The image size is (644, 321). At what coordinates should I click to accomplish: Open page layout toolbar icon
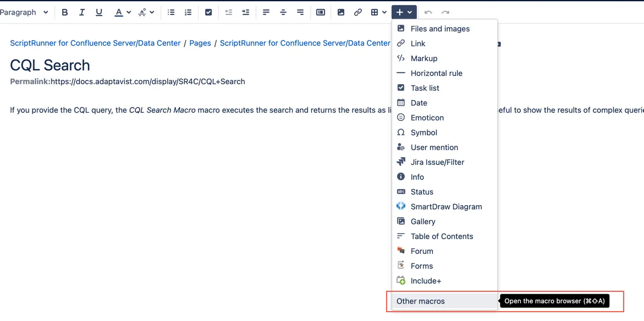321,12
